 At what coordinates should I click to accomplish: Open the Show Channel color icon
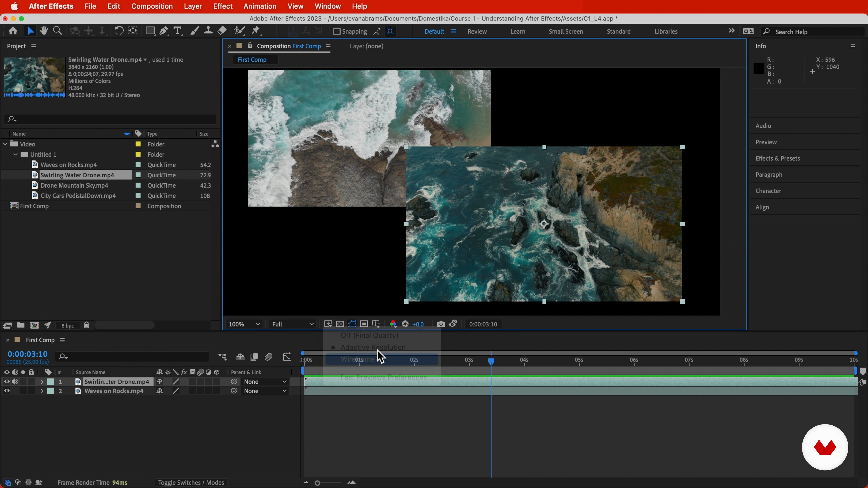click(x=393, y=324)
